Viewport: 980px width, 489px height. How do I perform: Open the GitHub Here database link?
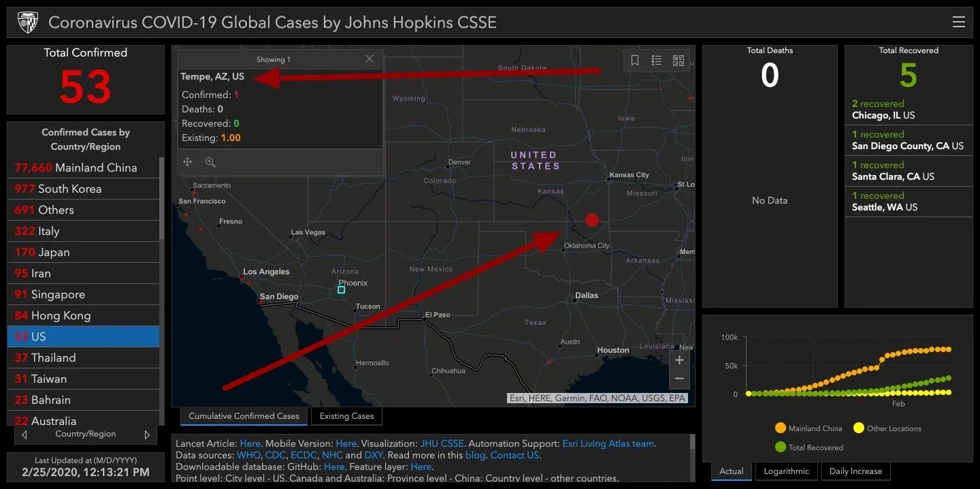tap(334, 467)
